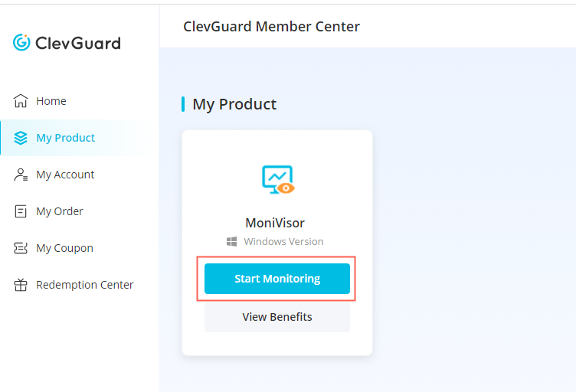Click the My Account person icon

(21, 175)
